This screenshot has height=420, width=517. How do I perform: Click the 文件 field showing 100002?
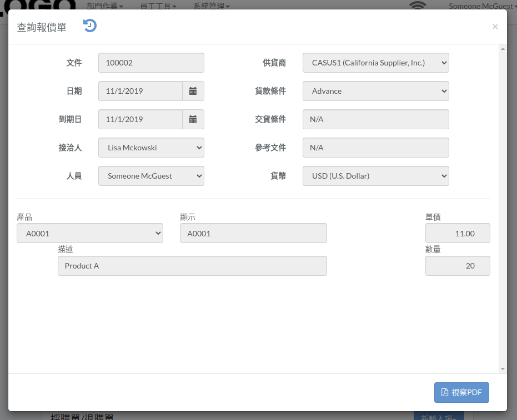[x=151, y=63]
